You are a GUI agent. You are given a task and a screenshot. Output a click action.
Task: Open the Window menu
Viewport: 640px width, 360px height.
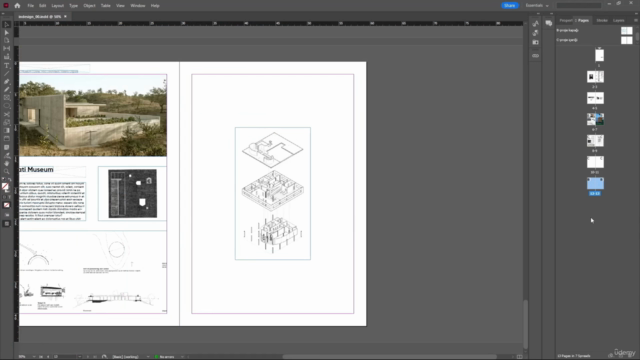pyautogui.click(x=138, y=6)
